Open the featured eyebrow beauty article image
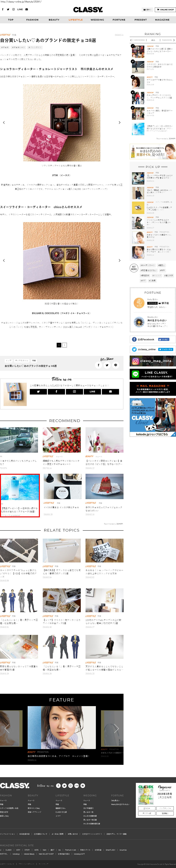The image size is (176, 868). 62,727
